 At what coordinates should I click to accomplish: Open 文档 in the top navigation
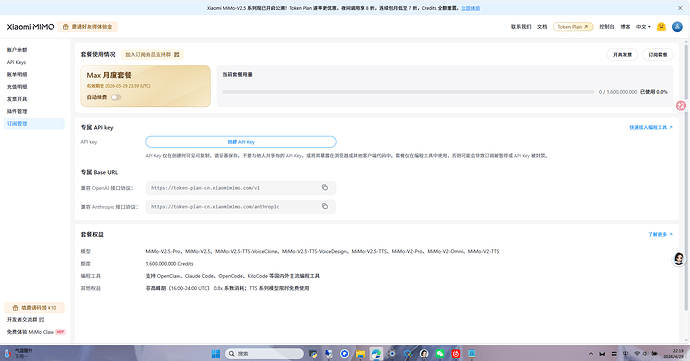pyautogui.click(x=542, y=27)
